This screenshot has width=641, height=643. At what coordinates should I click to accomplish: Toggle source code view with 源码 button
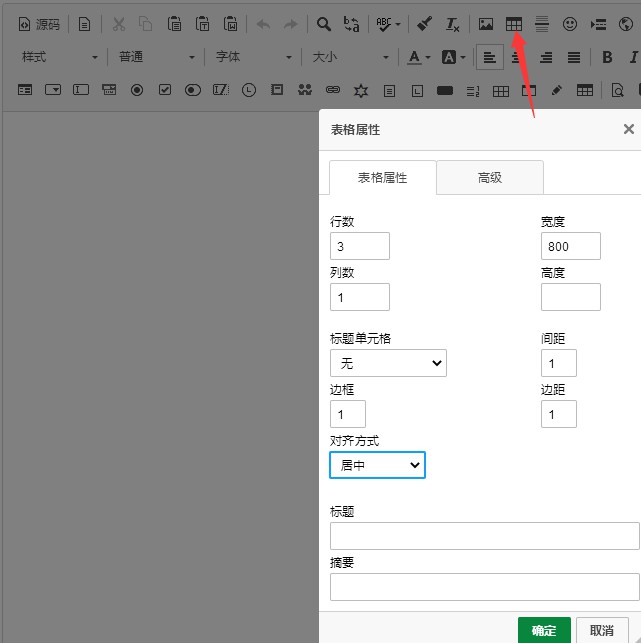click(39, 25)
